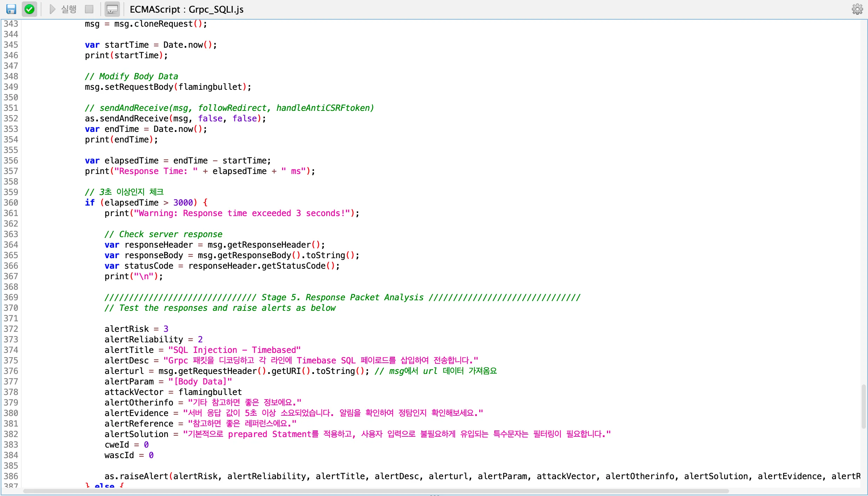Place cursor on the msg.setRequestBody(flamingbullet) line
The image size is (868, 496).
click(167, 87)
